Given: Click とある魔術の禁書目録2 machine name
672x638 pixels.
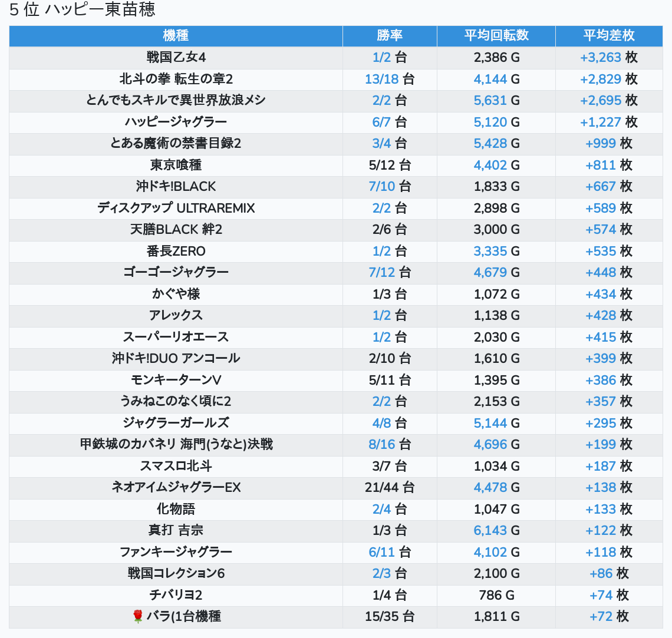Looking at the screenshot, I should click(x=176, y=143).
